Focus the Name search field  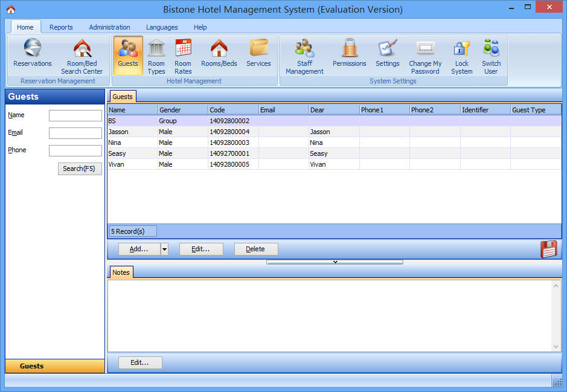pyautogui.click(x=75, y=115)
